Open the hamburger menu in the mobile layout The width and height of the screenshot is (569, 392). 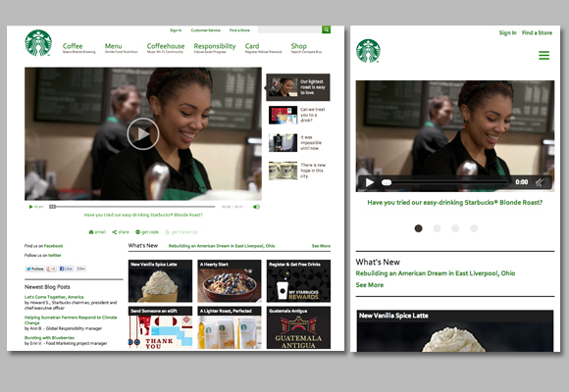click(x=543, y=55)
